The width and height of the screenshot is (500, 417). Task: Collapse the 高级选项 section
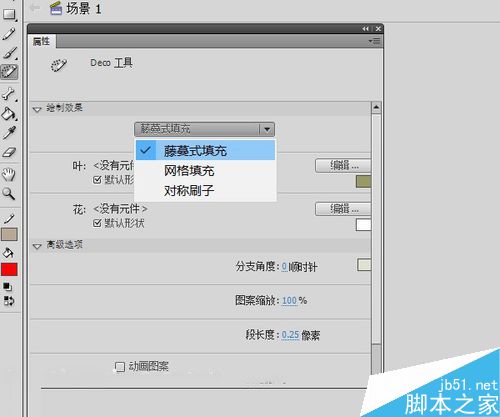tap(37, 246)
